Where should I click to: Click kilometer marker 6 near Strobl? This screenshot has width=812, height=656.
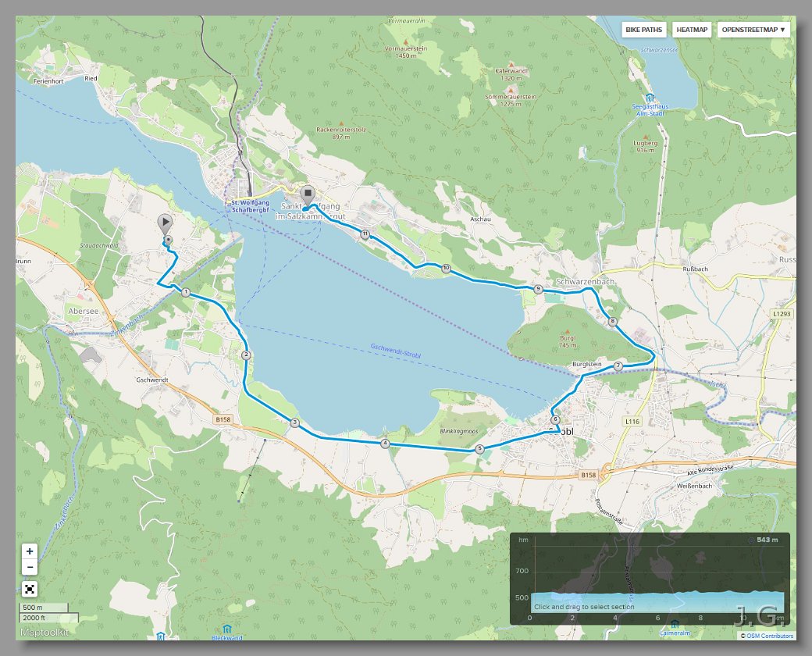[x=555, y=419]
